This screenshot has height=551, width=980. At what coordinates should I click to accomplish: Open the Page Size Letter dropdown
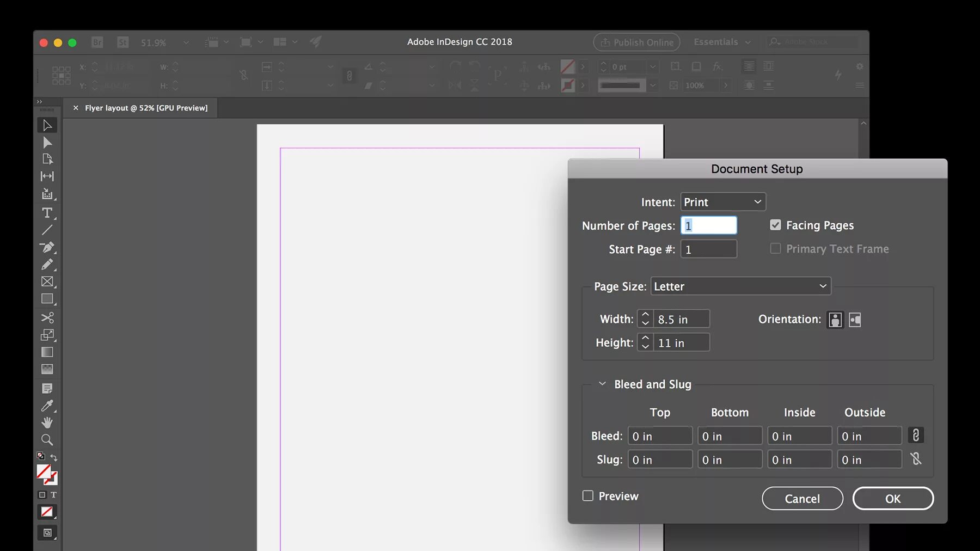(x=741, y=286)
